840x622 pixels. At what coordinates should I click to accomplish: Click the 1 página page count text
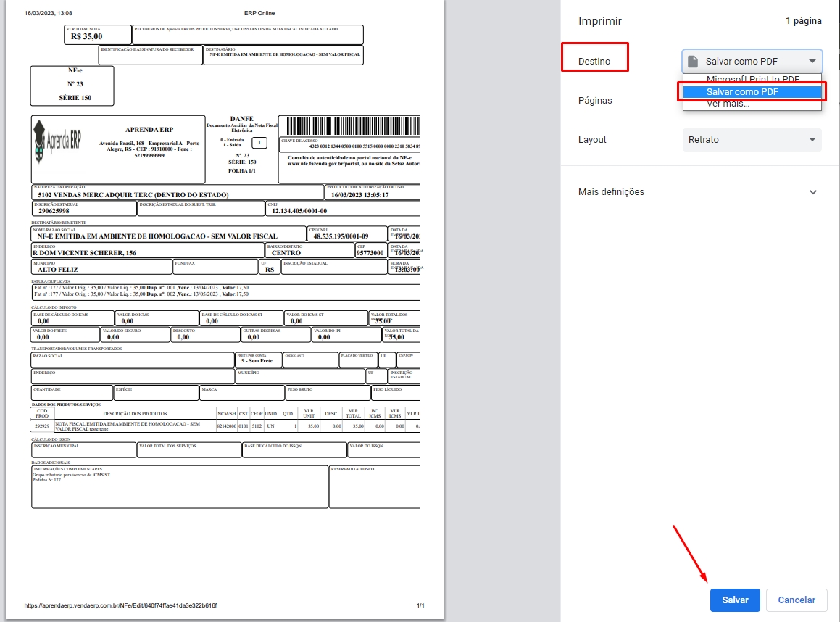pyautogui.click(x=803, y=21)
